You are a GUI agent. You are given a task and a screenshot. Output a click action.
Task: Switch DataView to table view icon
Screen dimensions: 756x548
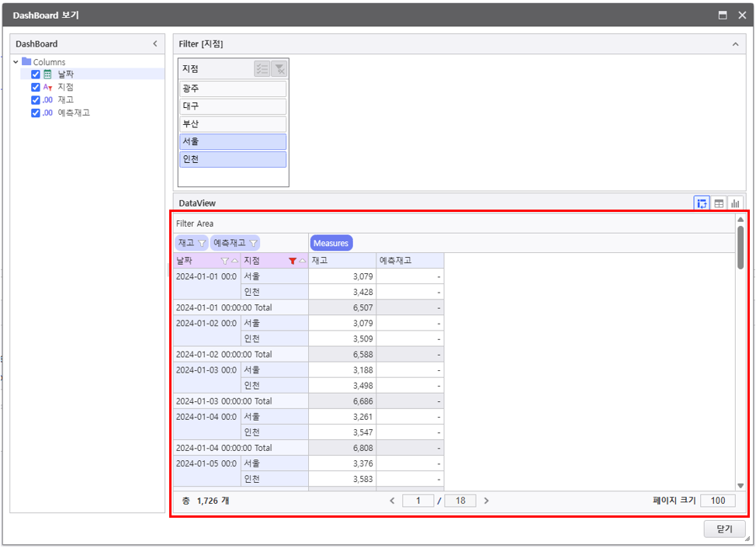719,203
